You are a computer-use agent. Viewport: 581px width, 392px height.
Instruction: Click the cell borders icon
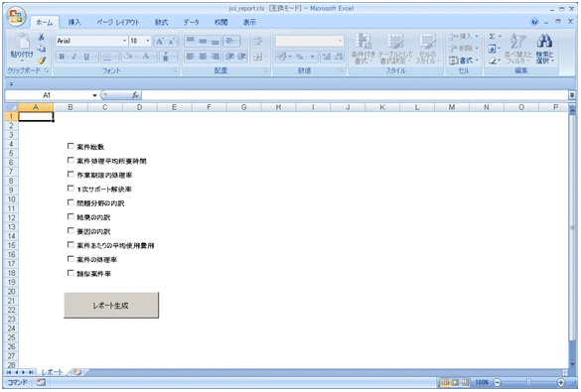tap(106, 57)
